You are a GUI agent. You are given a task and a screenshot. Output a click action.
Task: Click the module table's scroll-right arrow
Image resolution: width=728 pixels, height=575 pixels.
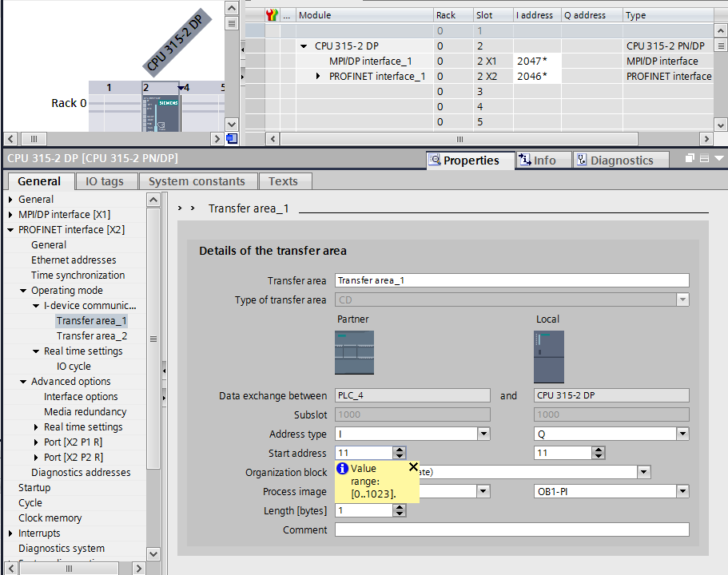tap(706, 139)
